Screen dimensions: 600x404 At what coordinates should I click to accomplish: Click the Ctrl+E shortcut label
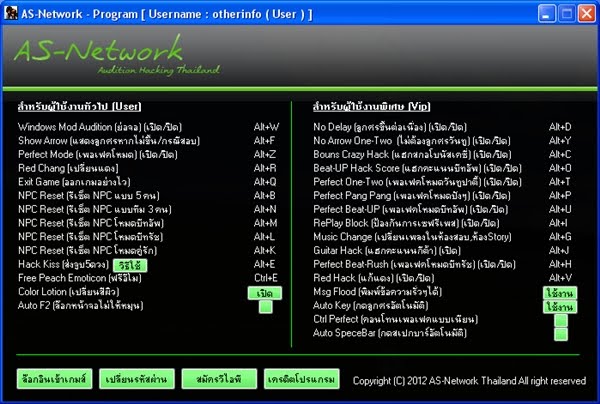[266, 278]
